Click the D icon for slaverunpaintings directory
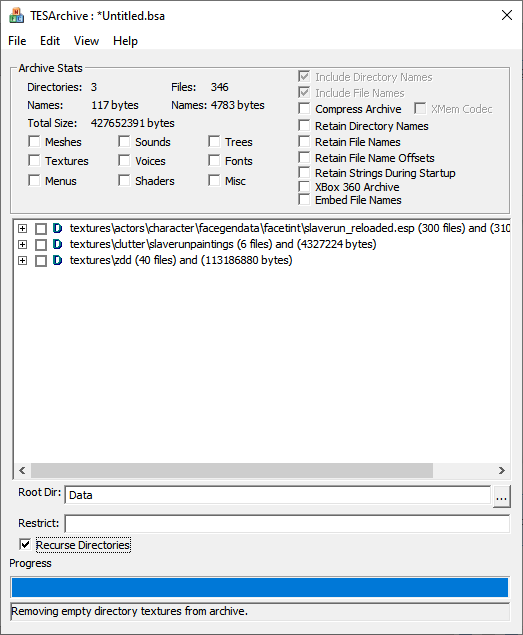 tap(58, 244)
